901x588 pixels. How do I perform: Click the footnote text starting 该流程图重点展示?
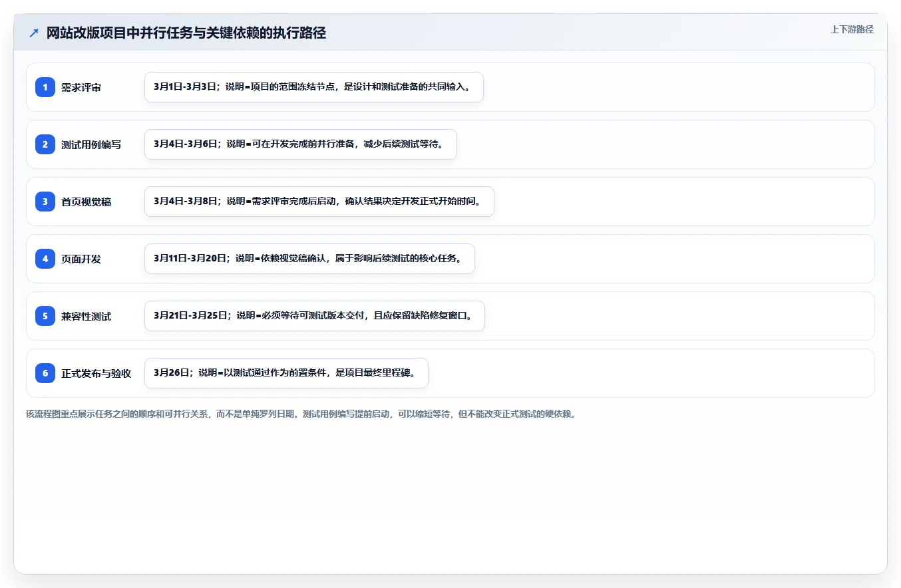301,414
